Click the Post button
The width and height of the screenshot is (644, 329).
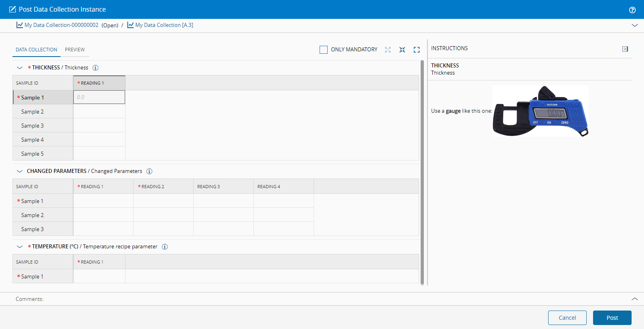pyautogui.click(x=612, y=318)
